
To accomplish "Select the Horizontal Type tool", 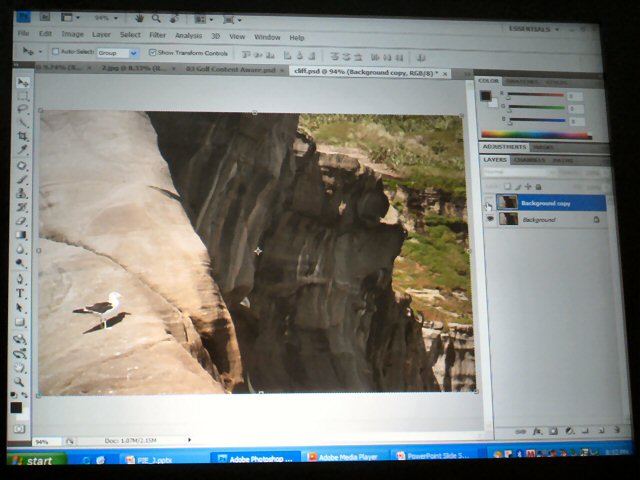I will (x=20, y=293).
